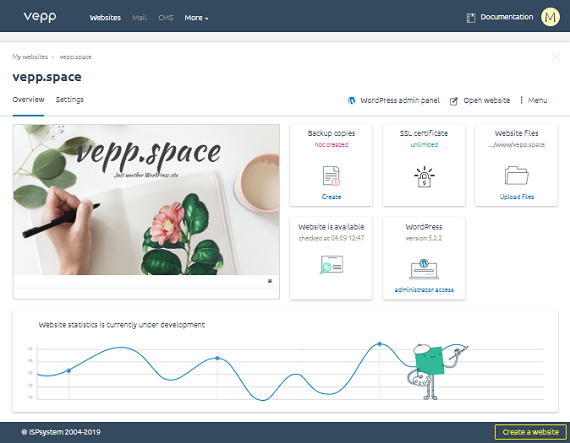Click the first data point on statistics chart

pyautogui.click(x=69, y=370)
